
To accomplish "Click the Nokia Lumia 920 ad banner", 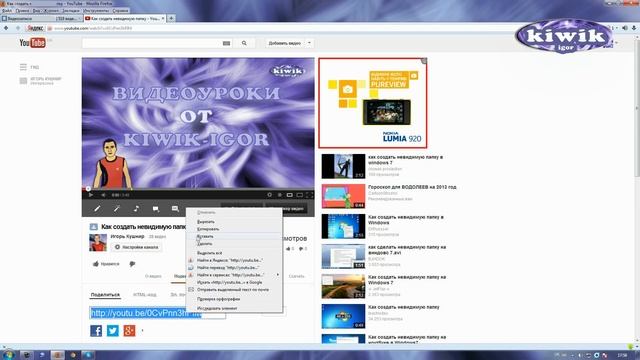I will tap(373, 103).
